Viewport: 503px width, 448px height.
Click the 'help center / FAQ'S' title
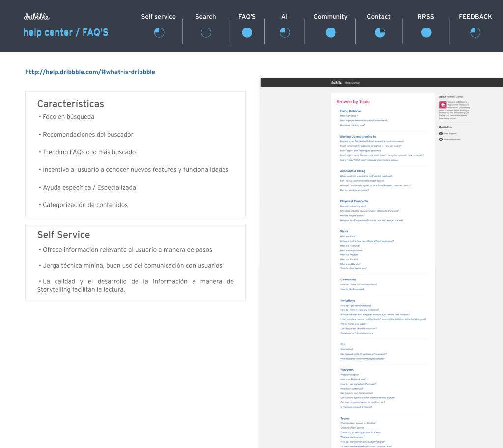66,32
